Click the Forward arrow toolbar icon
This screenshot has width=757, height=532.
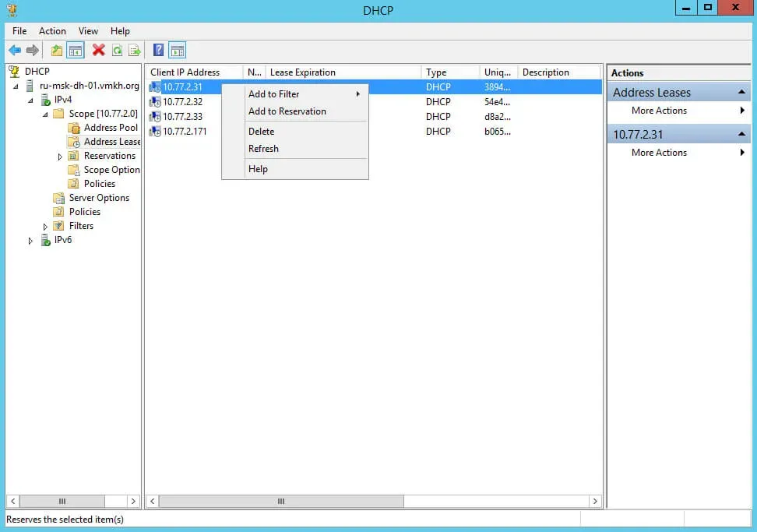pos(33,50)
